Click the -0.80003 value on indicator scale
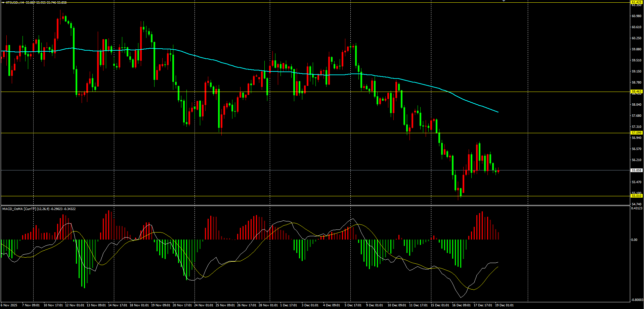Screen dimensions: 644x309 (x=637, y=300)
